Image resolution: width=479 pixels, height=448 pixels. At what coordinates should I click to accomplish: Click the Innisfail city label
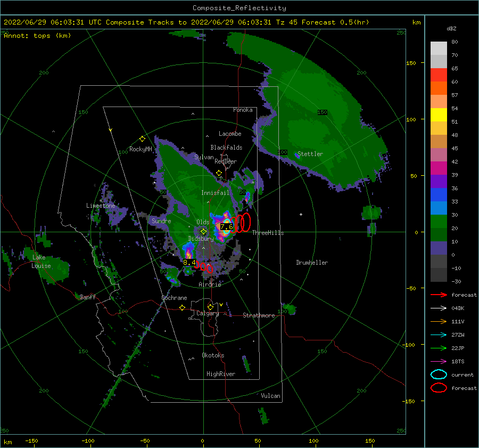(x=215, y=193)
